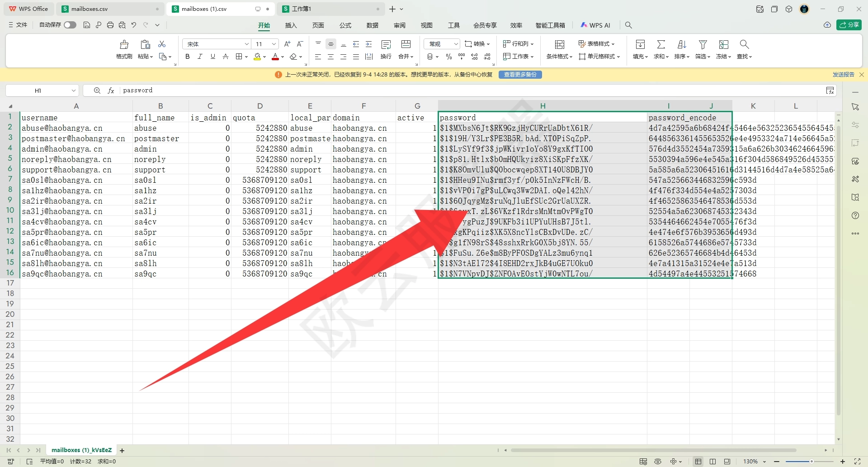Click the yellow fill color swatch
The image size is (868, 467).
257,57
